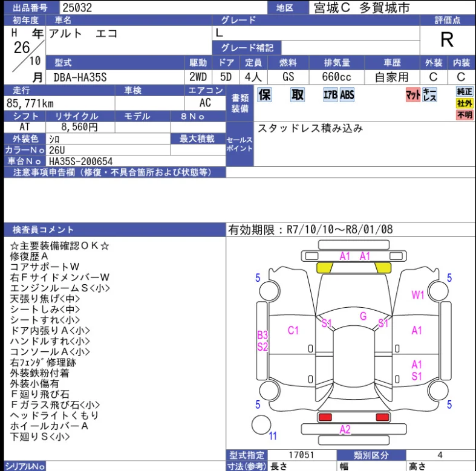The width and height of the screenshot is (476, 471).
Task: Click the キーレス keyless entry badge
Action: [x=429, y=95]
